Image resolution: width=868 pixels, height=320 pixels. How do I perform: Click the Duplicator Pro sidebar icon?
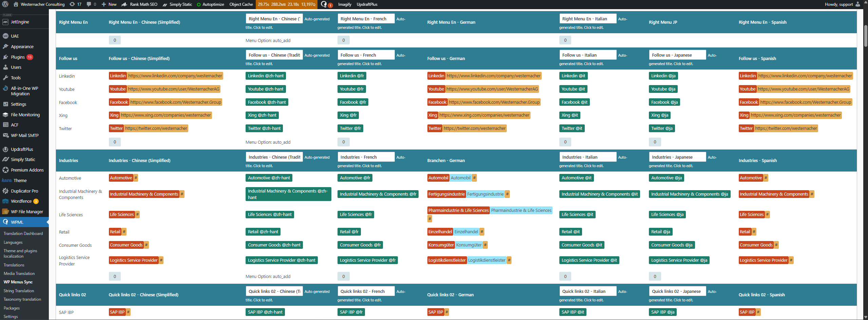5,191
